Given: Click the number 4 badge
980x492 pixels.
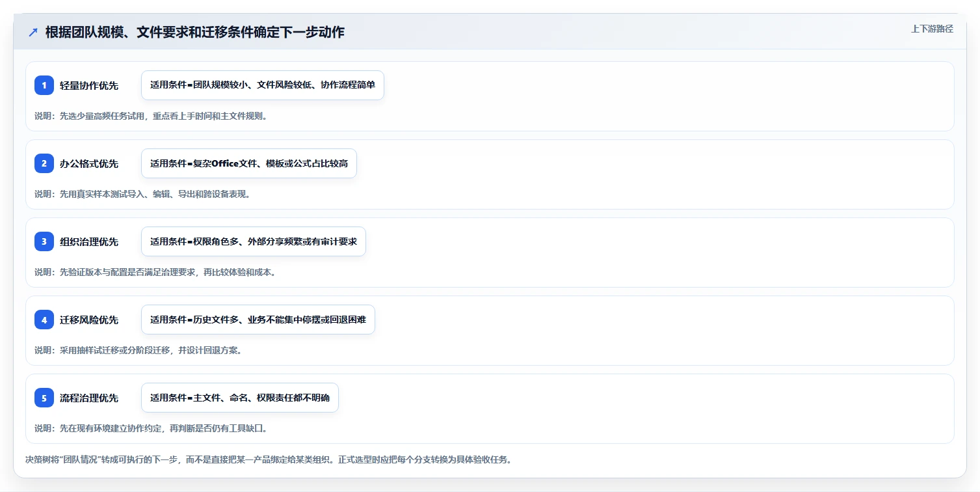Looking at the screenshot, I should pos(44,320).
